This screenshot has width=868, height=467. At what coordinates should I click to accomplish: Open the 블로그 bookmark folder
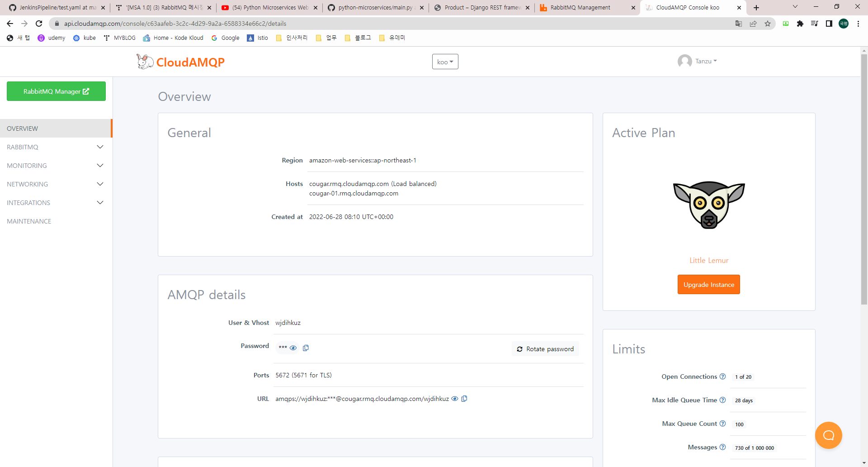tap(358, 38)
